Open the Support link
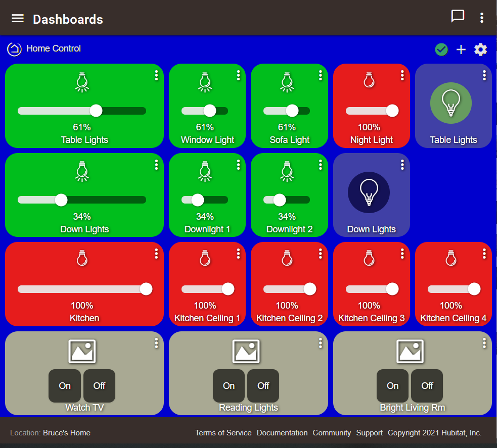This screenshot has height=448, width=497. (x=369, y=433)
